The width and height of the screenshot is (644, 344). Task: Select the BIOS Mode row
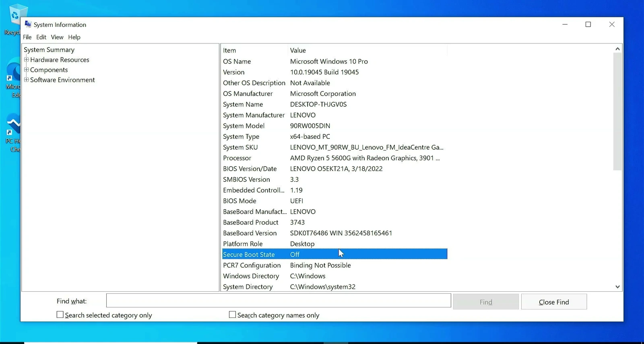335,201
